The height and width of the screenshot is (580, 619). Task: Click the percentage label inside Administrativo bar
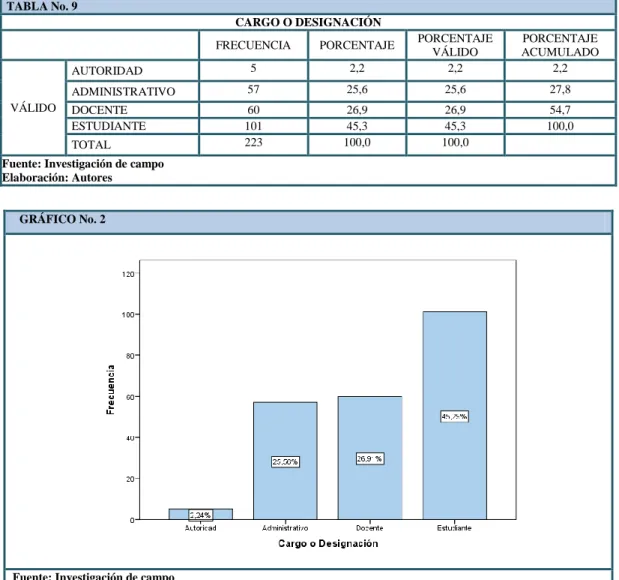[x=285, y=462]
